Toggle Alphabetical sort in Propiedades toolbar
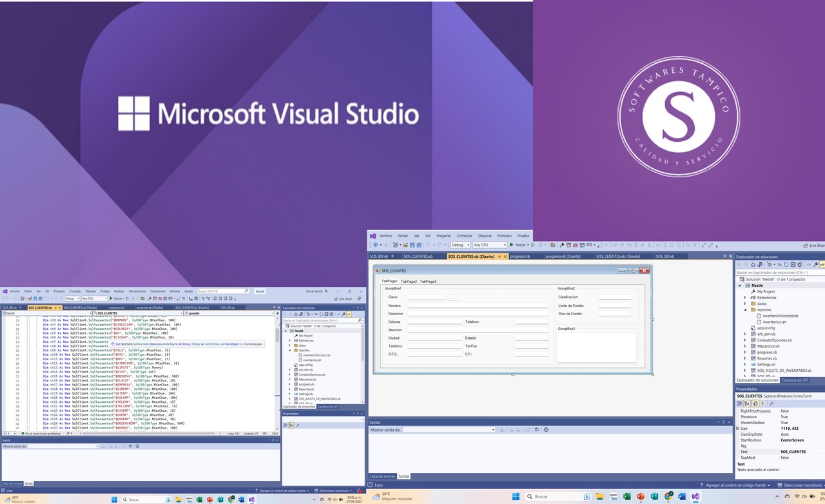825x504 pixels. coord(747,403)
